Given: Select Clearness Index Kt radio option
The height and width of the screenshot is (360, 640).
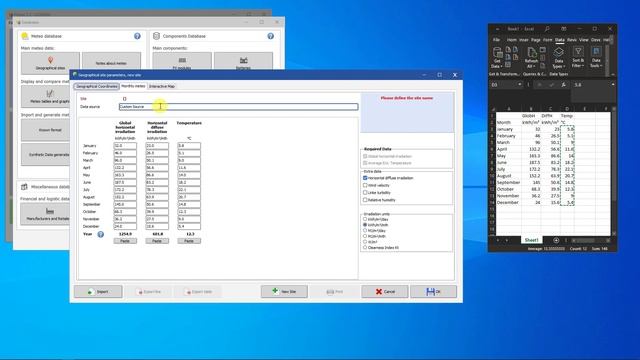Looking at the screenshot, I should (365, 248).
